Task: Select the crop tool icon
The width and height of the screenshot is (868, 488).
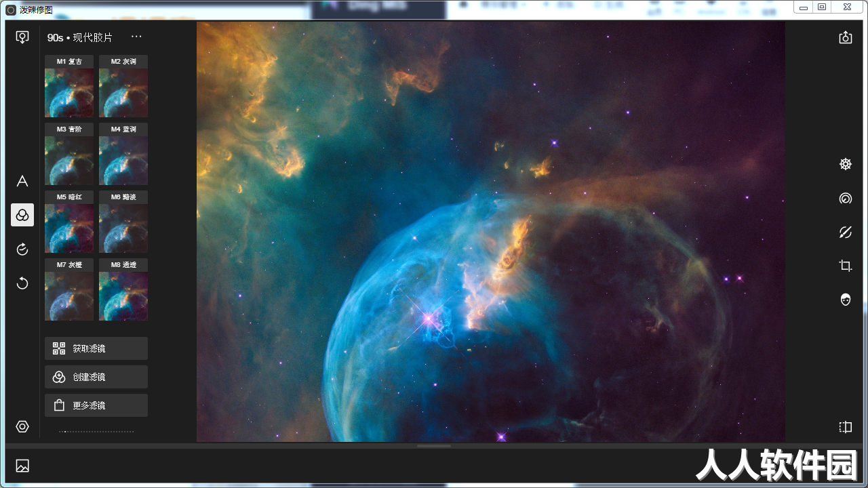Action: pyautogui.click(x=845, y=266)
